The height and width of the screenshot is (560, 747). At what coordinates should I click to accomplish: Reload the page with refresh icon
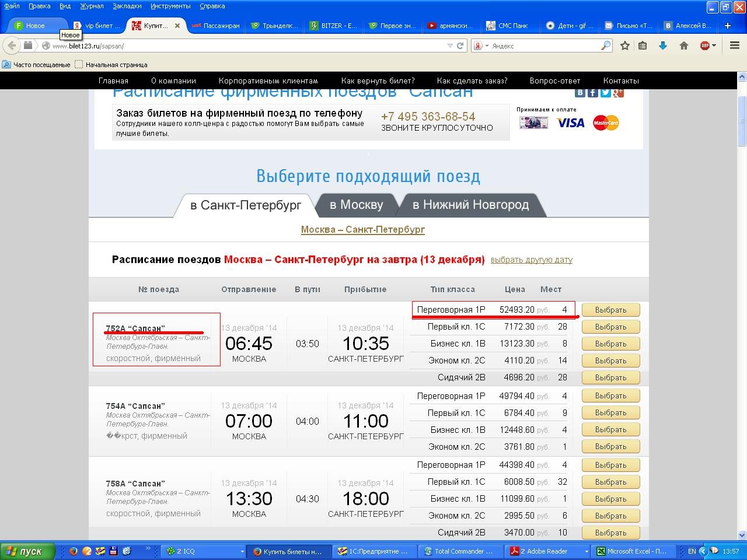[x=460, y=45]
